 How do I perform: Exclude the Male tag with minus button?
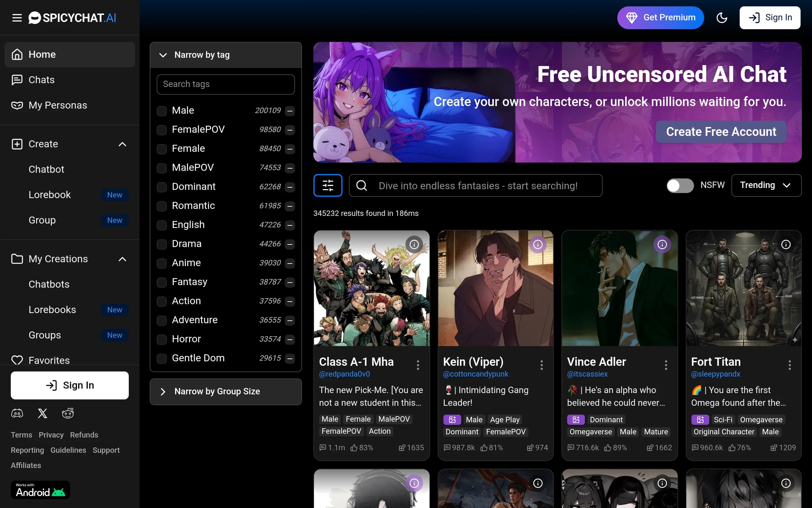point(290,110)
